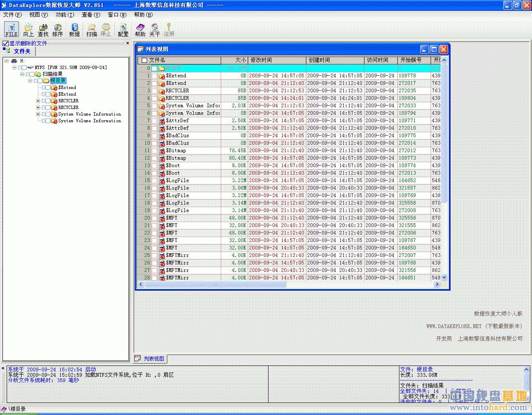
Task: Click the 向上 (Up) toolbar icon
Action: pos(28,30)
